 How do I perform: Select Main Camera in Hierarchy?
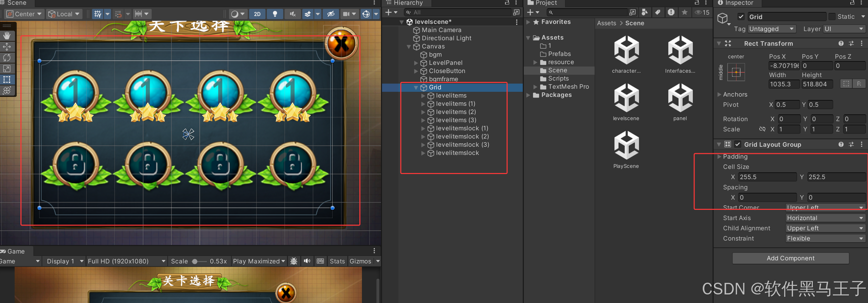tap(441, 30)
